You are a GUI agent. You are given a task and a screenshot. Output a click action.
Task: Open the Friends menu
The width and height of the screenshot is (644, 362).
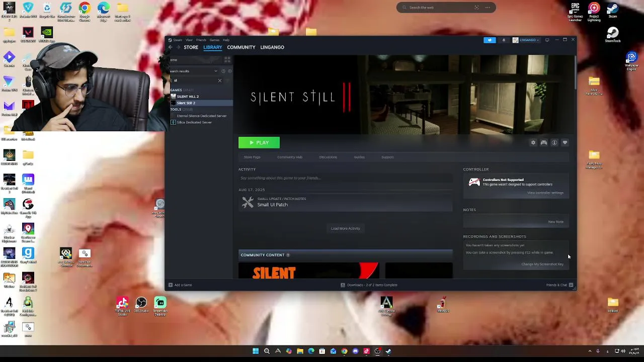[x=201, y=40]
